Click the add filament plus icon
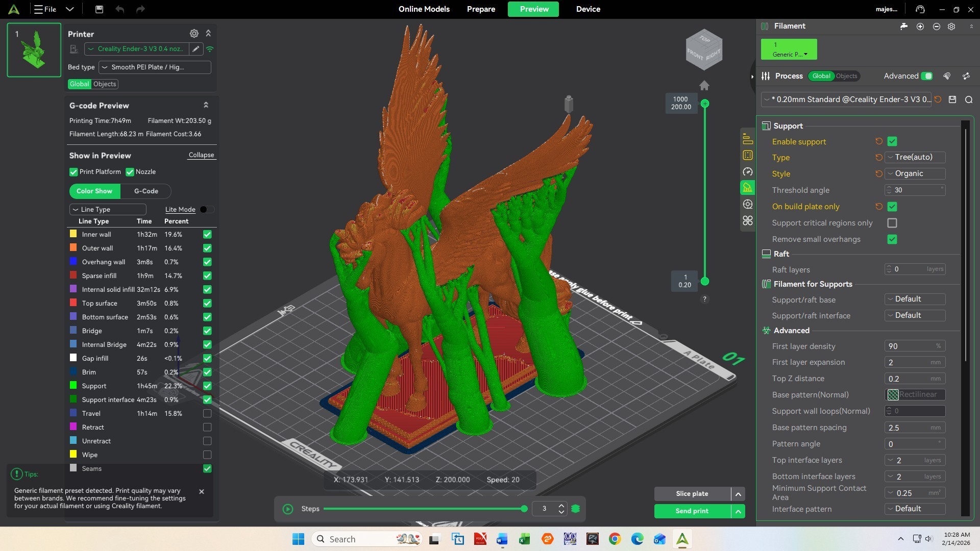 [x=920, y=27]
